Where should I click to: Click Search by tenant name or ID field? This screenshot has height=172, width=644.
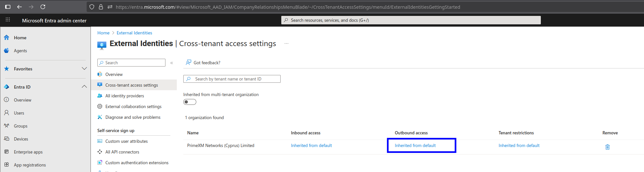[232, 79]
